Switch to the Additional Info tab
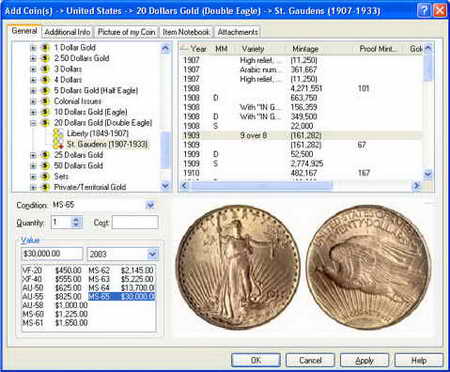This screenshot has height=372, width=450. pos(67,32)
